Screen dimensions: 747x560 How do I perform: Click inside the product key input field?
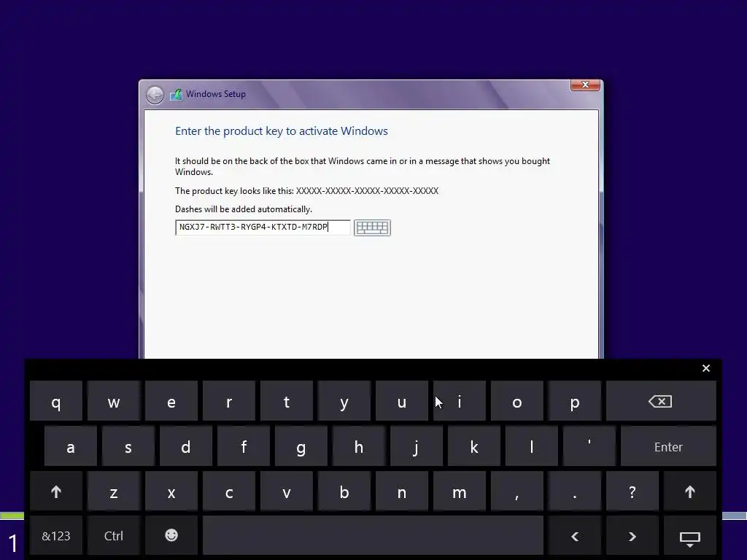(x=263, y=227)
